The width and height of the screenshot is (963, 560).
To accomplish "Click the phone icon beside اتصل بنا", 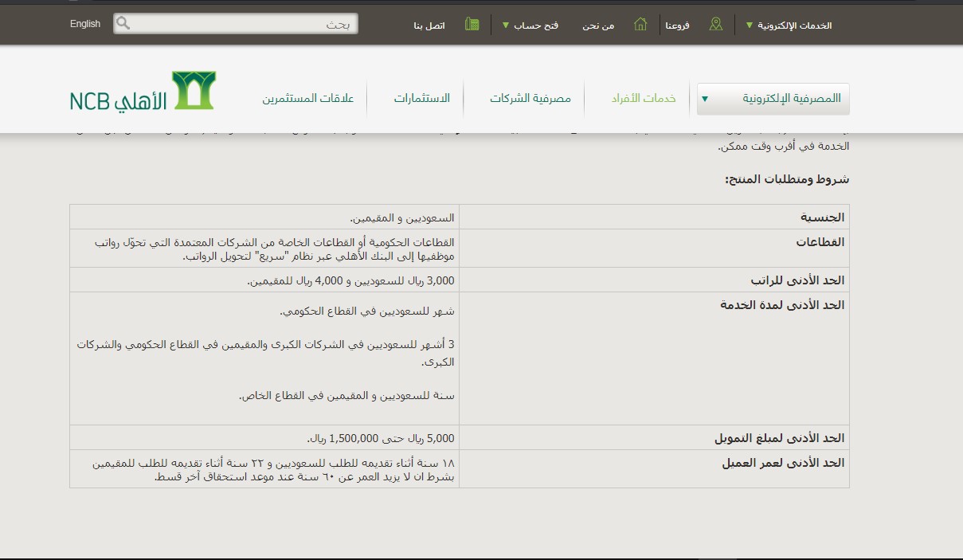I will 472,25.
